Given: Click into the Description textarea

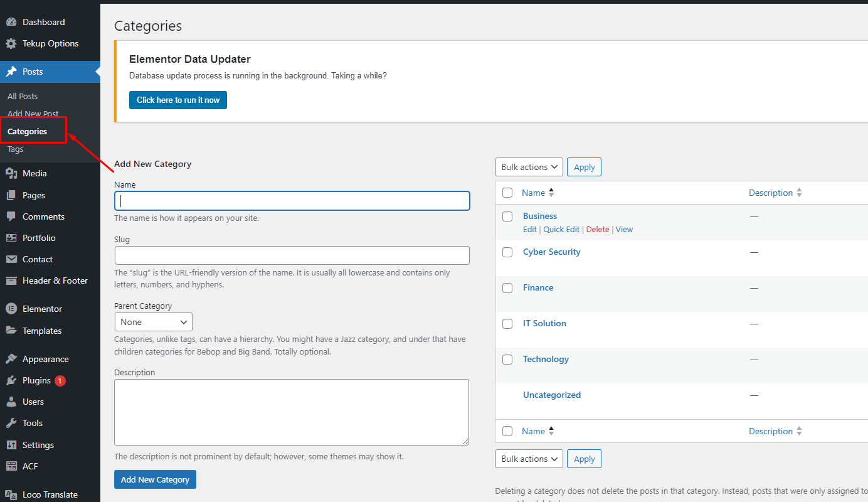Looking at the screenshot, I should tap(292, 412).
